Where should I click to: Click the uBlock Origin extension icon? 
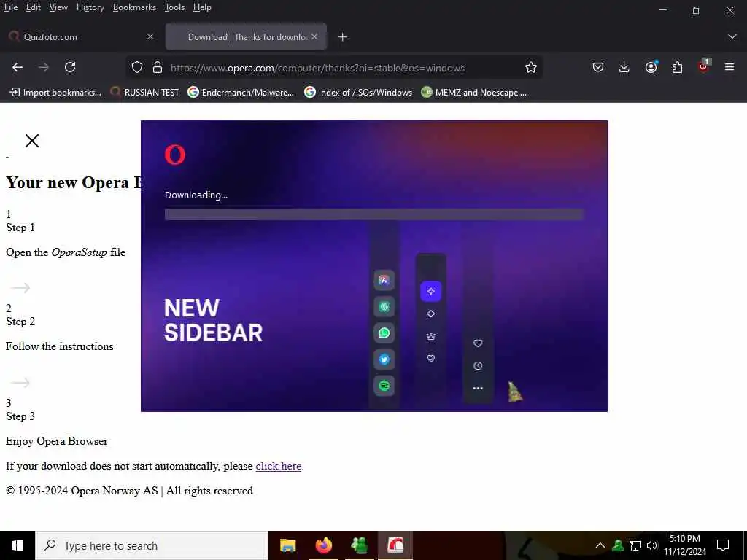704,66
